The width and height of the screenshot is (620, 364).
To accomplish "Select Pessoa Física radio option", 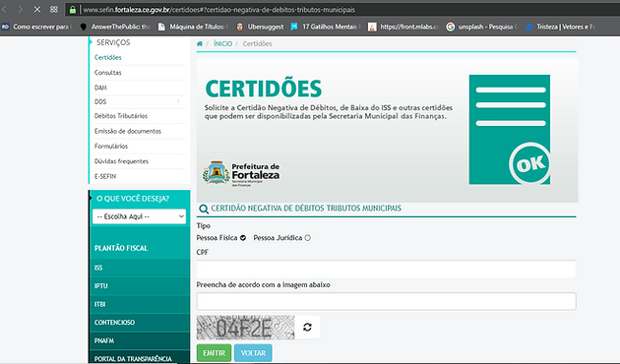I will click(243, 238).
